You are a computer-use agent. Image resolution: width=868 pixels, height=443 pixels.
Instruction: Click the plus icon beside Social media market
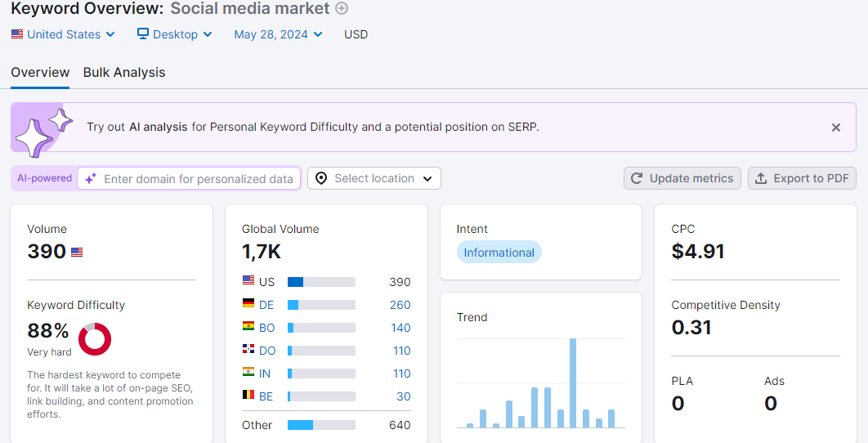[342, 8]
